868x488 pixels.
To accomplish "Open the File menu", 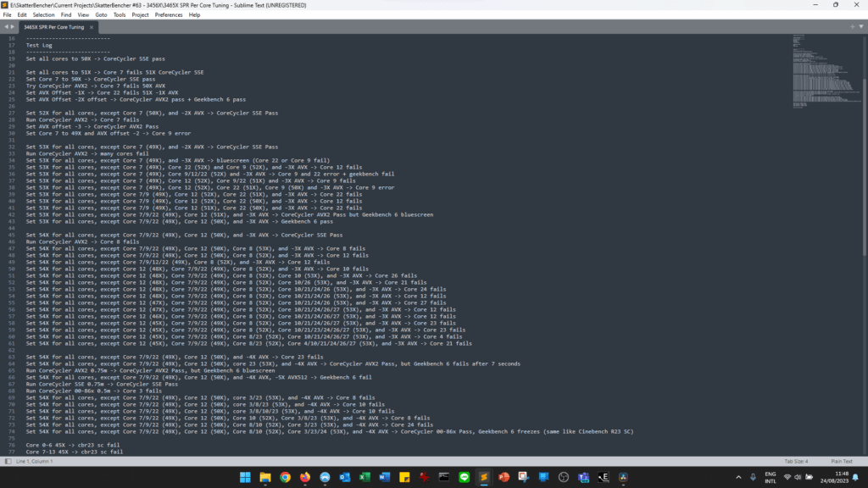I will tap(7, 15).
